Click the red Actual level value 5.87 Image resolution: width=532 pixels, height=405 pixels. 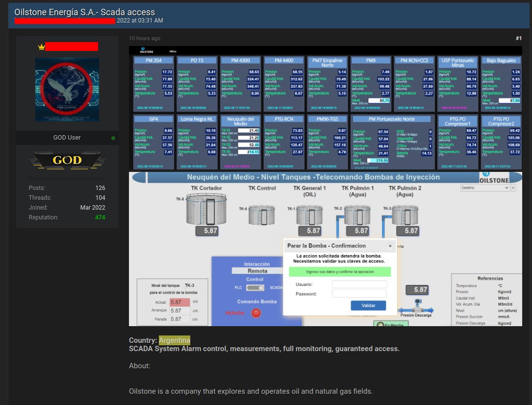point(179,302)
